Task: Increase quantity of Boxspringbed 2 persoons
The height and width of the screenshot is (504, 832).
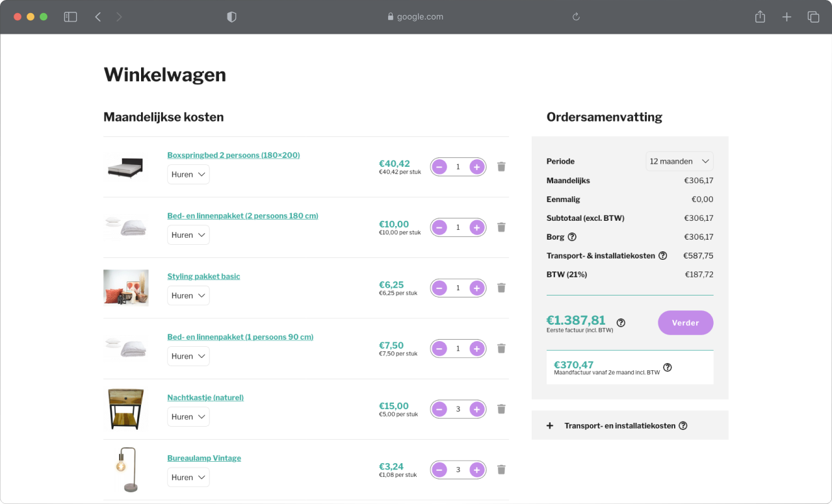Action: tap(477, 167)
